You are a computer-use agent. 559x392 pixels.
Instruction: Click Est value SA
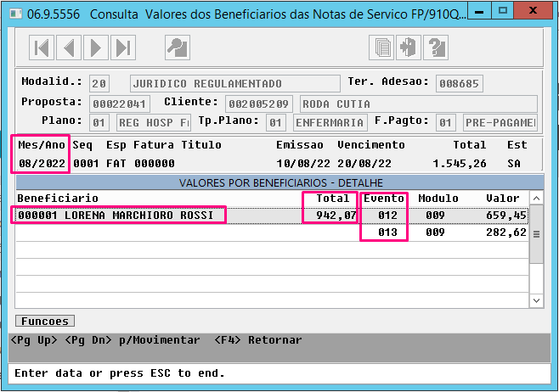pos(514,164)
